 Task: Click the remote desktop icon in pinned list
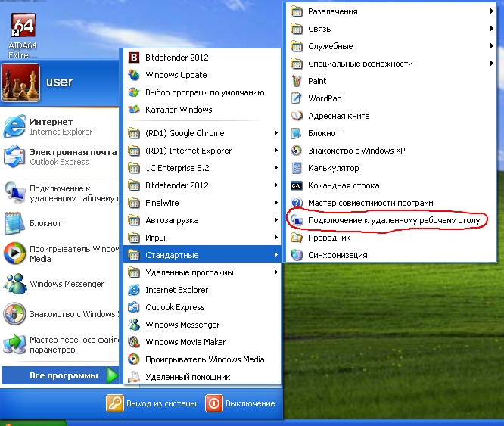point(14,193)
